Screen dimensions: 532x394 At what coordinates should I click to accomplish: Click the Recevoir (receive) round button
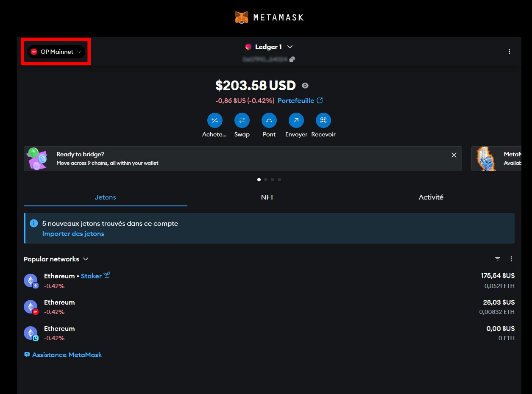pos(323,121)
